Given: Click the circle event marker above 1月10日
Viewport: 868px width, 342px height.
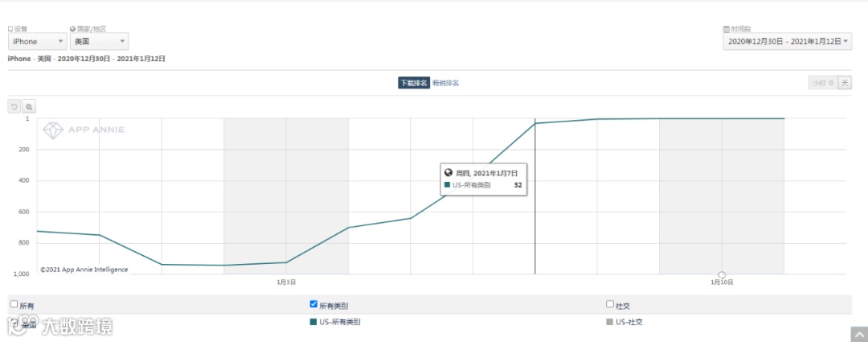Looking at the screenshot, I should [x=722, y=274].
